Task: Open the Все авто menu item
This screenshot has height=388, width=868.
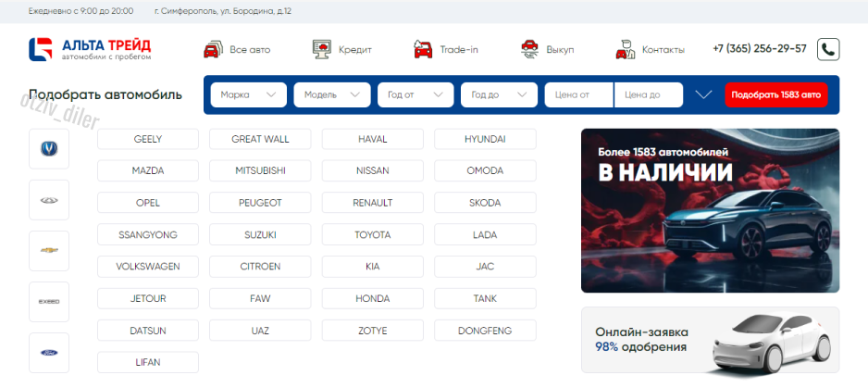Action: coord(250,50)
